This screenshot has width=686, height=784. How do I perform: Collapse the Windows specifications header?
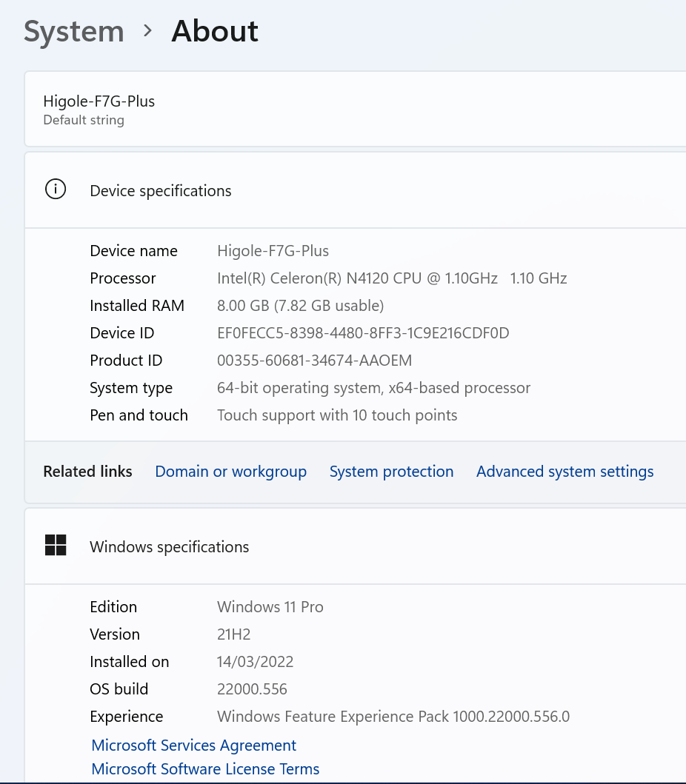click(x=356, y=546)
